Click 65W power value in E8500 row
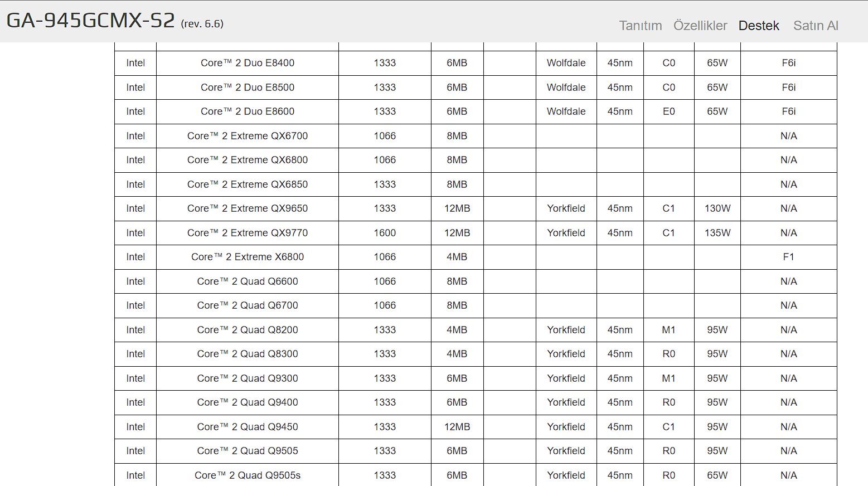 717,88
